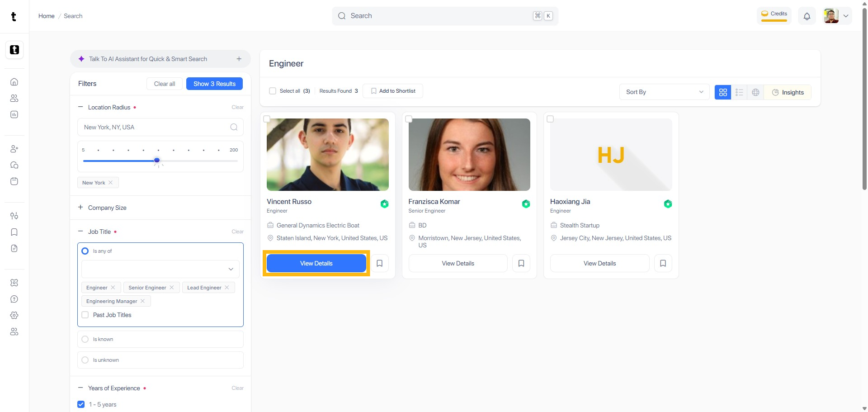Open the Insights view

[x=788, y=92]
